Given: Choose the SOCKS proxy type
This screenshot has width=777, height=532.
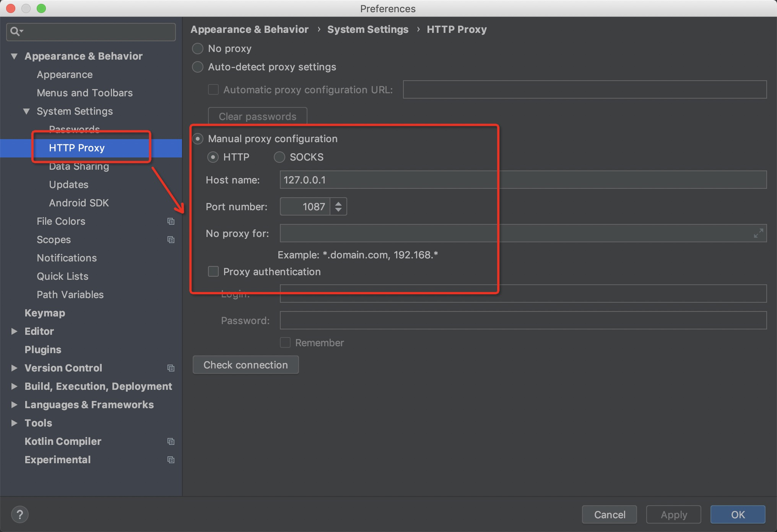Looking at the screenshot, I should point(280,157).
